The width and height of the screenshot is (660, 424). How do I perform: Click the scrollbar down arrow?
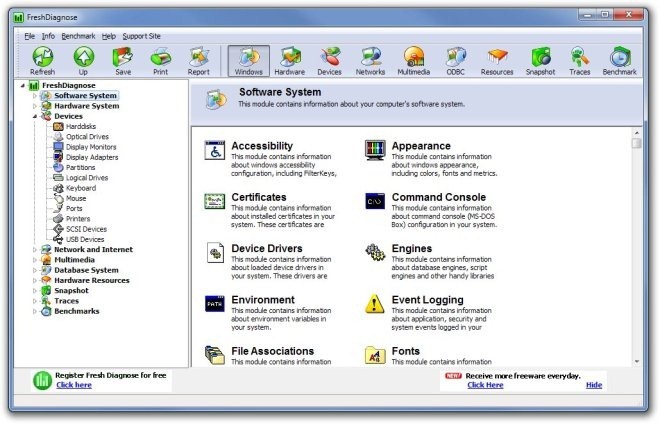pos(636,361)
